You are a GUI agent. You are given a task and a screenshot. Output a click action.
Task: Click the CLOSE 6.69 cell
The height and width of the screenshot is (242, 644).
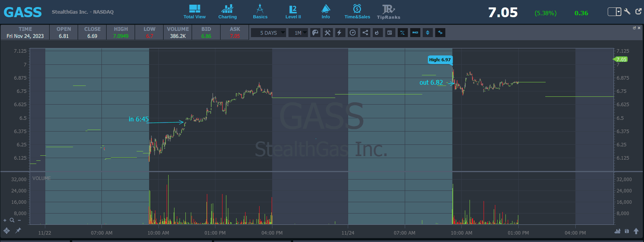tap(93, 32)
